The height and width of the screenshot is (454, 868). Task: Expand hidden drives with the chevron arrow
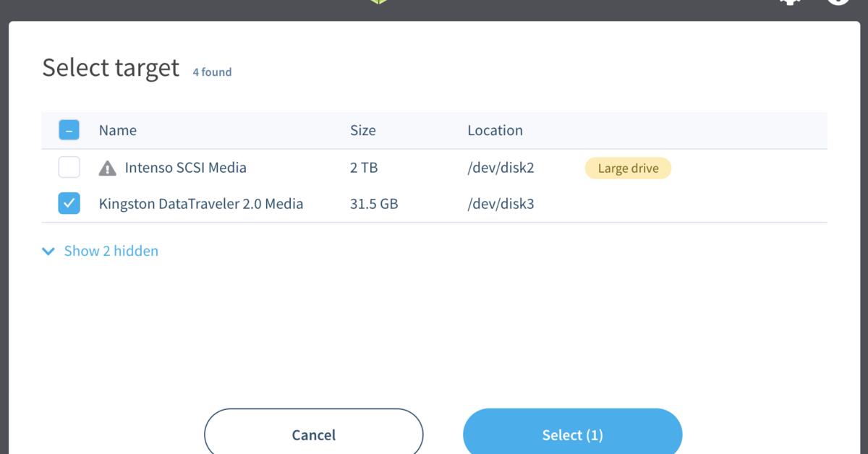(x=48, y=252)
